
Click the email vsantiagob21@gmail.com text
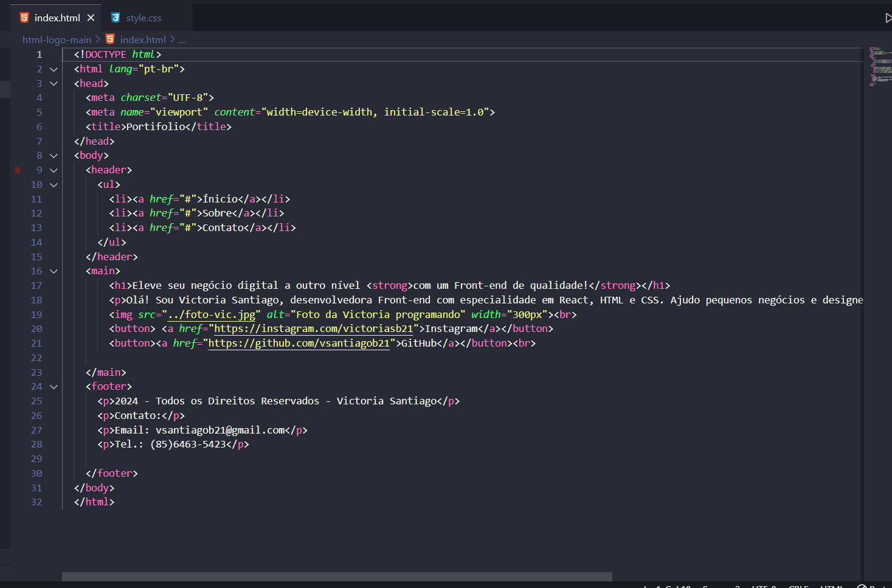pos(220,431)
